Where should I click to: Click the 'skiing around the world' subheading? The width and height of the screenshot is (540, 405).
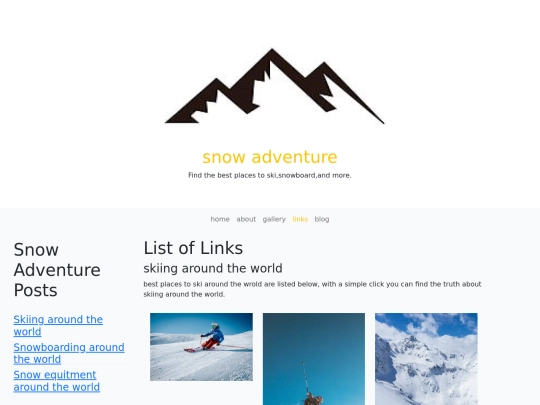[213, 268]
